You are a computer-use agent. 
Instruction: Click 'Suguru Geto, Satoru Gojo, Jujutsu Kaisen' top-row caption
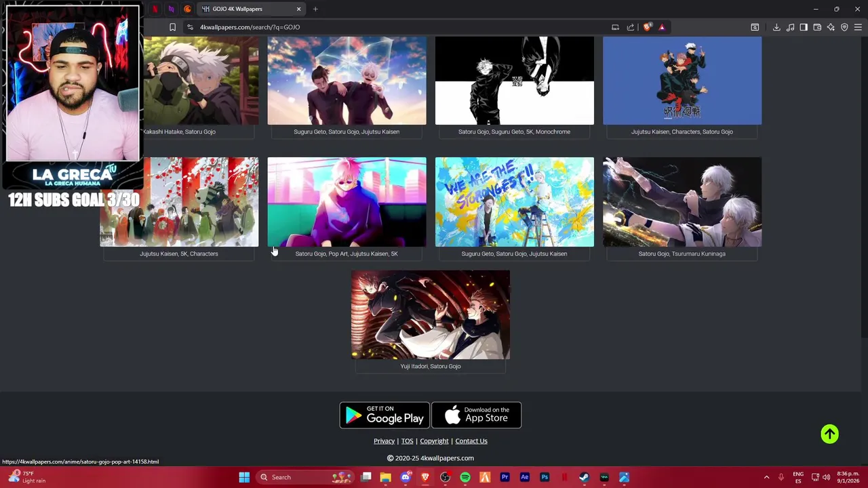[x=347, y=131]
